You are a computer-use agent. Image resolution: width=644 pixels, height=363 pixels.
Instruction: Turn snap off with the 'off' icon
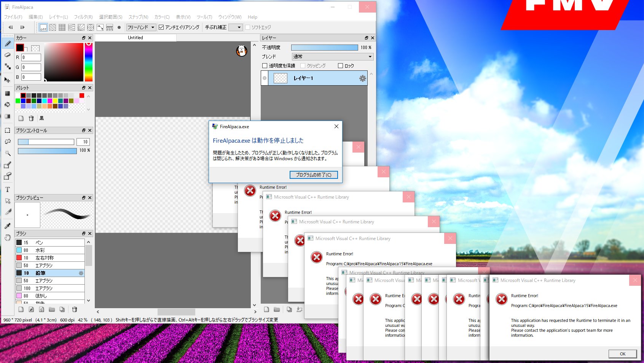click(43, 27)
